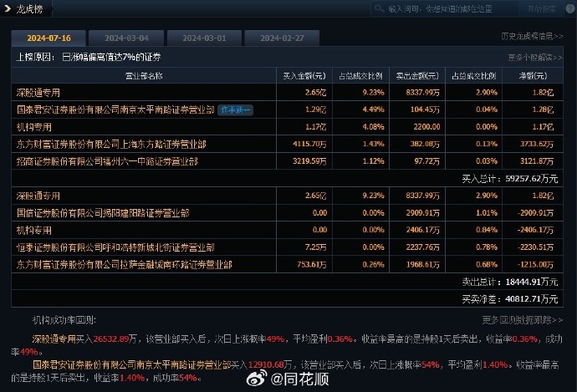This screenshot has height=392, width=577.
Task: Open 国泰君安证券南京太平南路 row in the table
Action: (287, 109)
